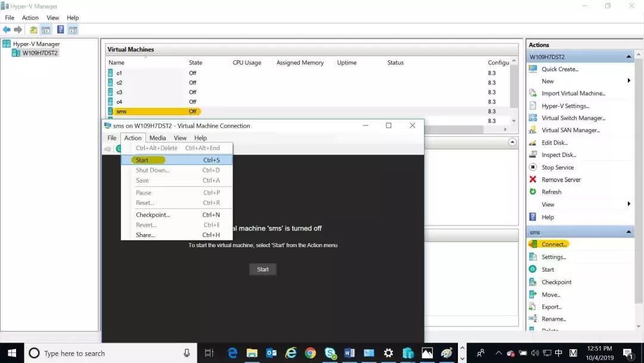The image size is (644, 363).
Task: Click the Edit Disk icon
Action: click(532, 143)
